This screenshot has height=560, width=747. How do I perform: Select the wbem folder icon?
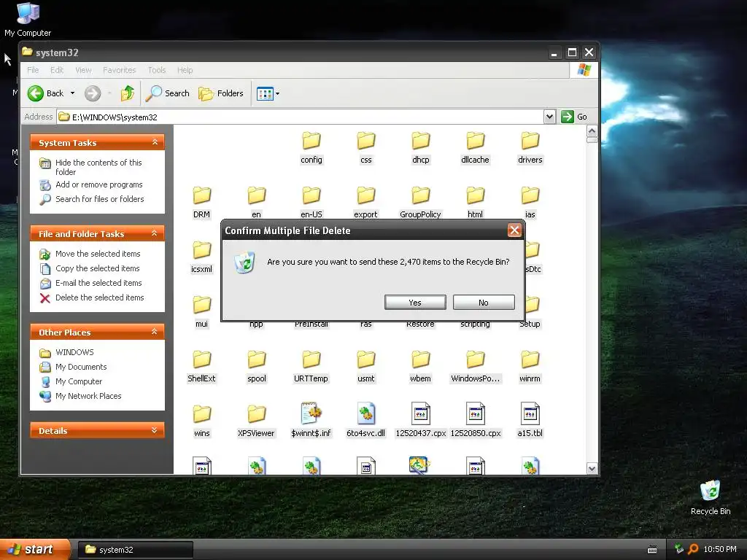tap(421, 360)
